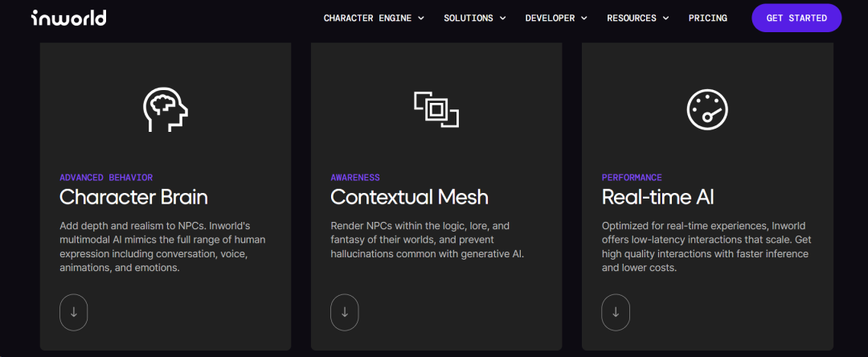Viewport: 868px width, 357px height.
Task: Select the Contextual Mesh heading
Action: [409, 197]
